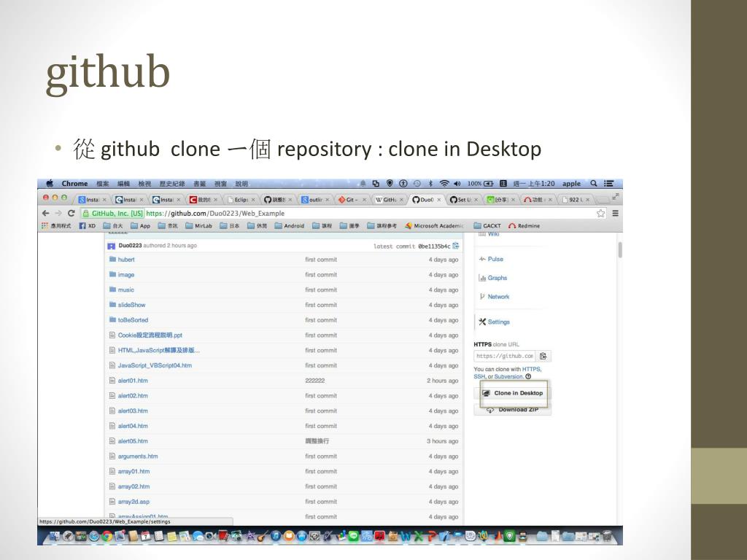This screenshot has height=560, width=747.
Task: Click the Clone in Desktop button
Action: [513, 393]
